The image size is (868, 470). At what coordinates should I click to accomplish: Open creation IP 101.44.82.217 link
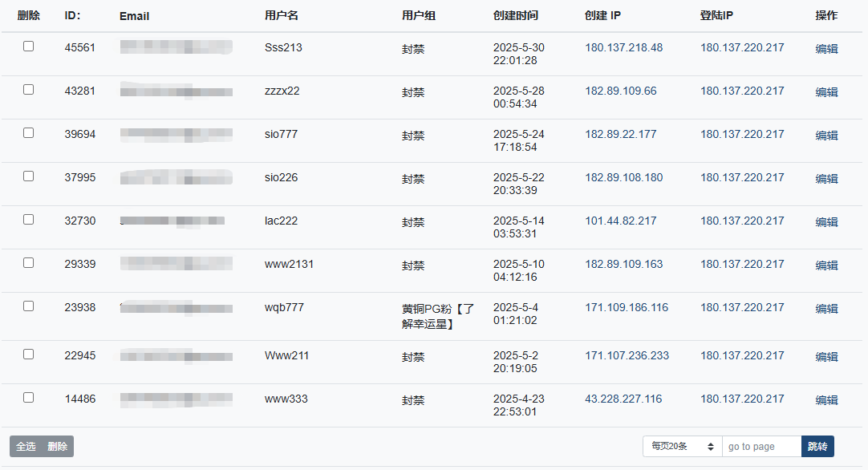[x=621, y=221]
